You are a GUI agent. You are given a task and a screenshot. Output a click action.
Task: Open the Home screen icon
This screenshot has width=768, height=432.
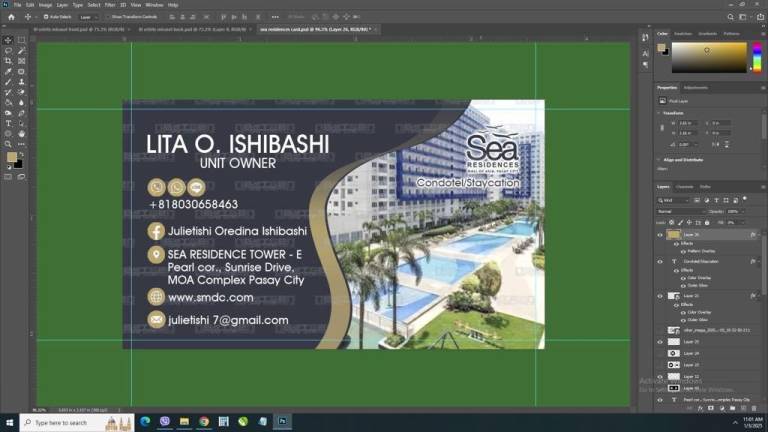pyautogui.click(x=11, y=17)
